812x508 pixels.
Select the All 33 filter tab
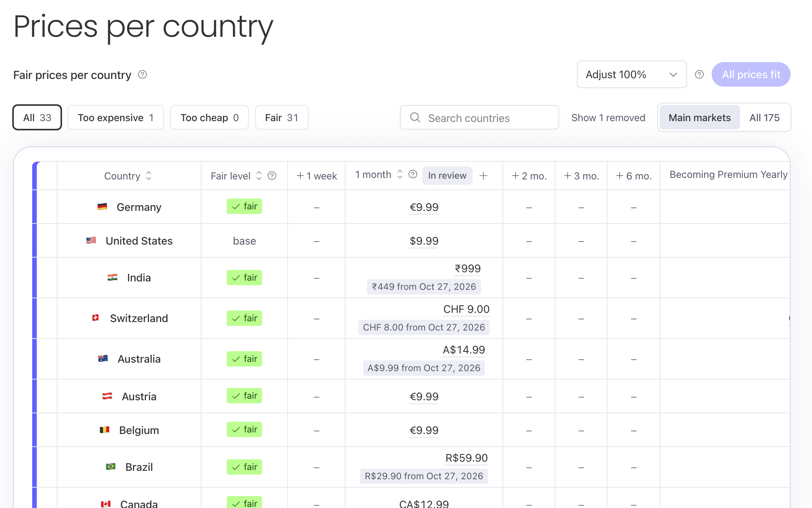pos(37,117)
